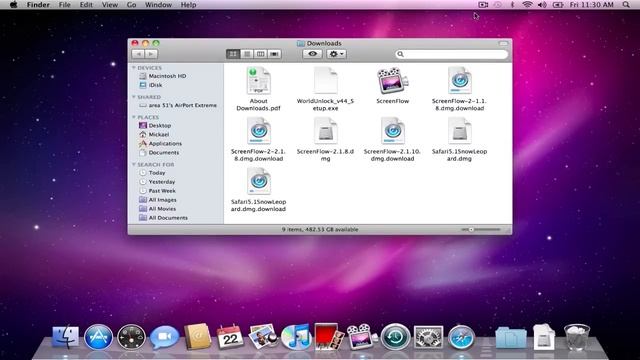Image resolution: width=640 pixels, height=360 pixels.
Task: Switch to Cover Flow view
Action: click(x=274, y=54)
